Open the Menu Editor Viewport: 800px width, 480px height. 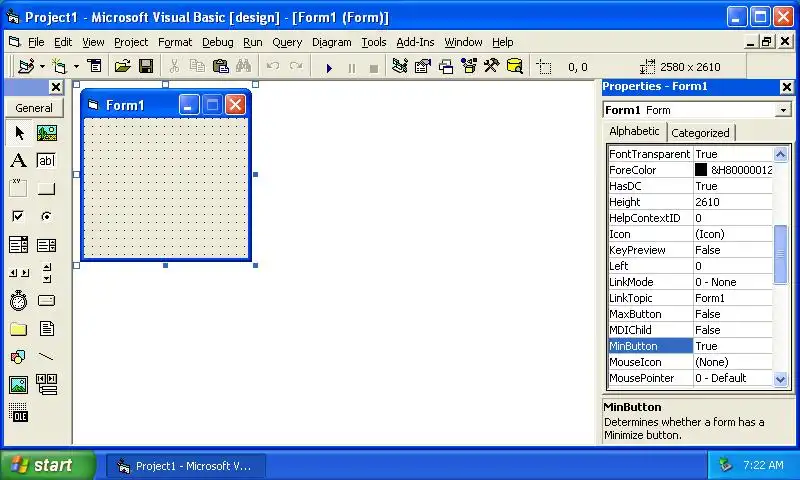[x=94, y=66]
